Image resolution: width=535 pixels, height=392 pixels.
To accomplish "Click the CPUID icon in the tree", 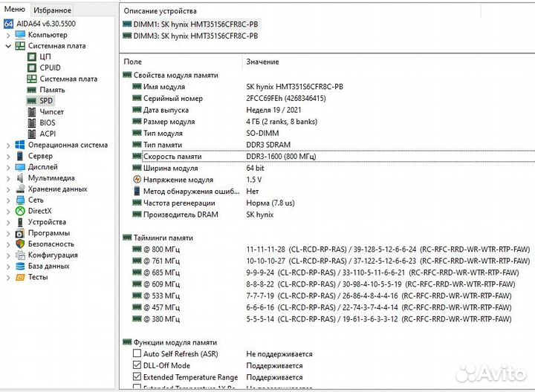I will pyautogui.click(x=32, y=68).
